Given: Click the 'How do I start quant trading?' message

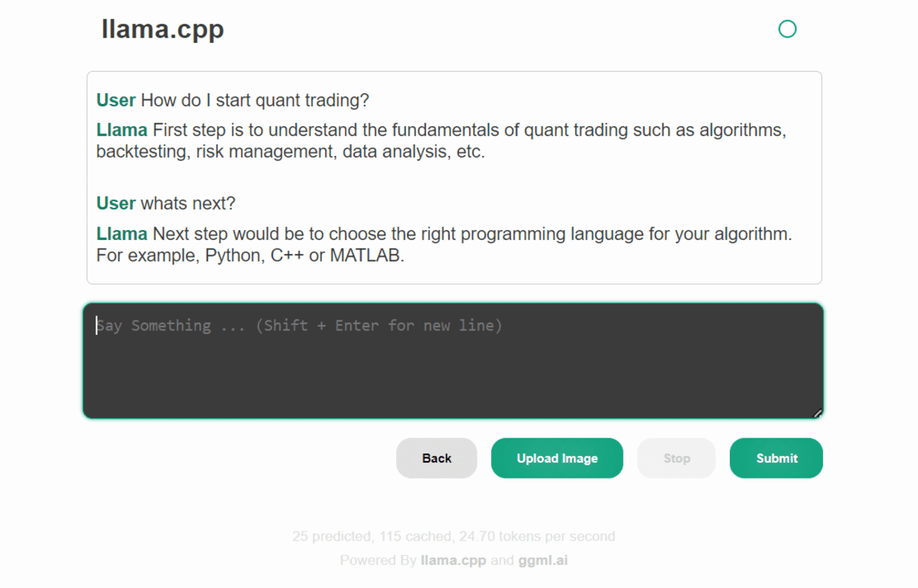Looking at the screenshot, I should point(256,100).
